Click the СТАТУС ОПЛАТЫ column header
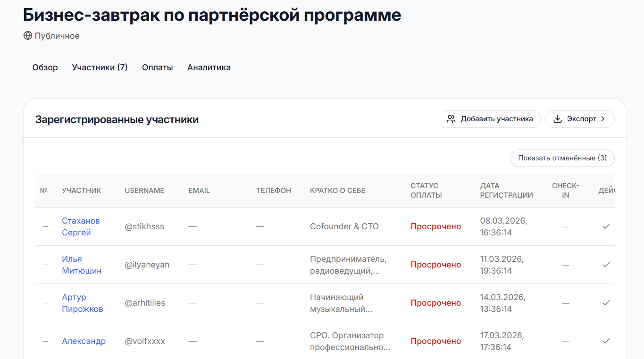Screen dimensions: 644x359 click(x=426, y=191)
